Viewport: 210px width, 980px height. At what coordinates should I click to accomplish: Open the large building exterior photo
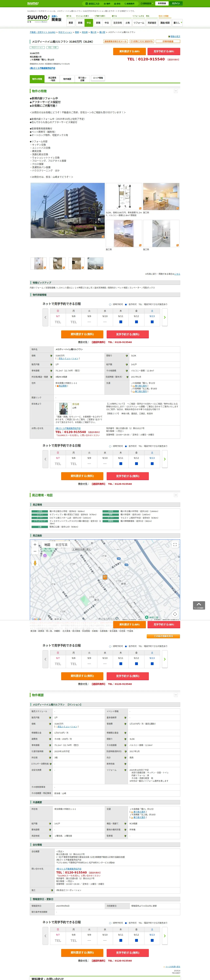(x=67, y=210)
